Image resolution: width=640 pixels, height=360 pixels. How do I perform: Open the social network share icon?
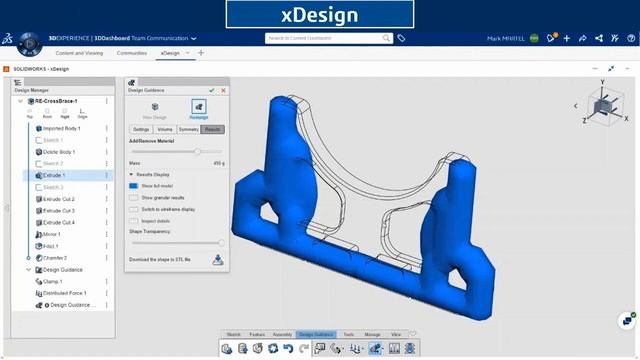599,38
